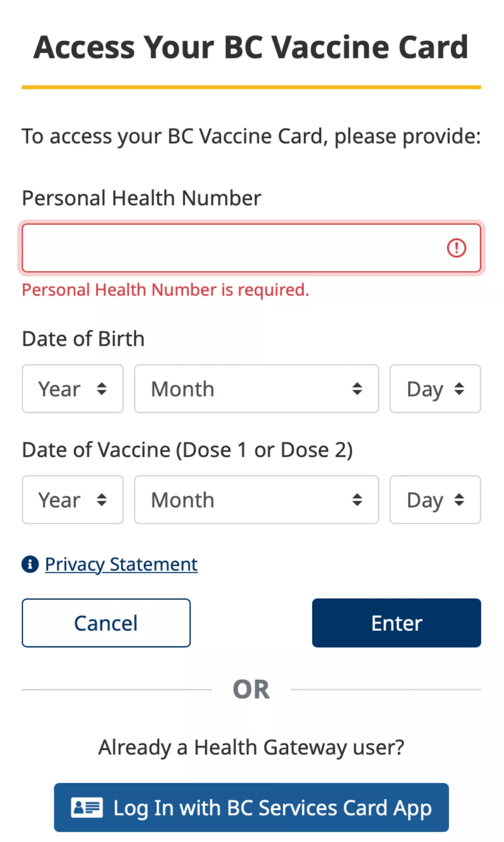Click the Date of Birth Month dropdown arrows
504x842 pixels.
[357, 389]
